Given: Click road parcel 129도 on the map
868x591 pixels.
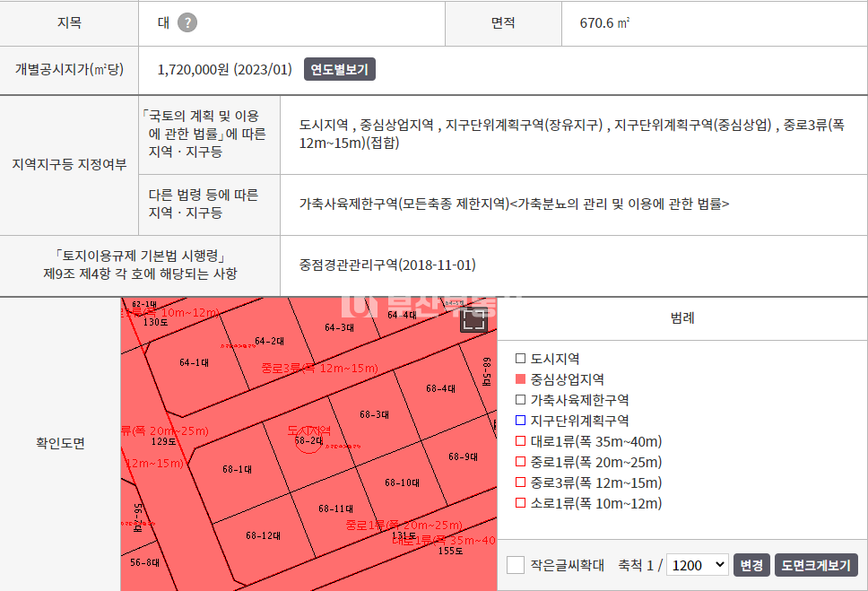Looking at the screenshot, I should click(x=164, y=441).
